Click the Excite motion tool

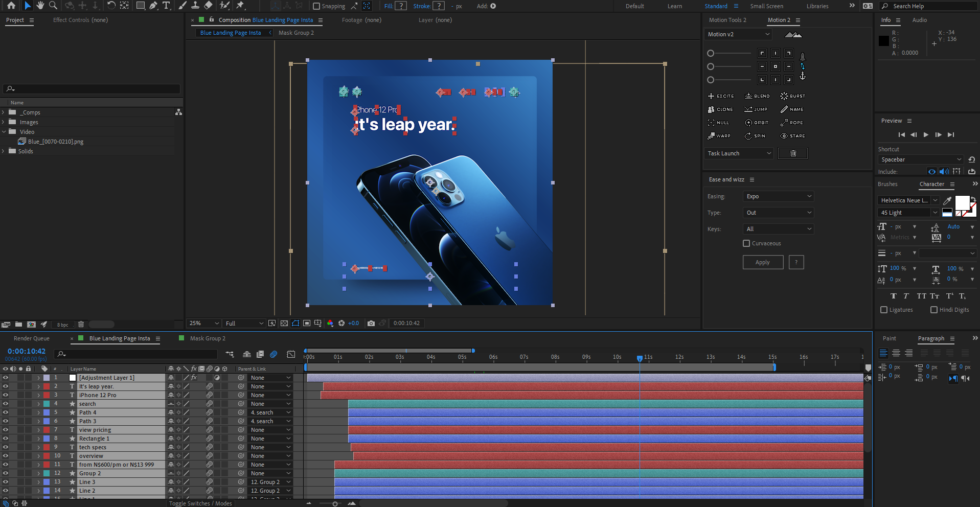pos(721,96)
